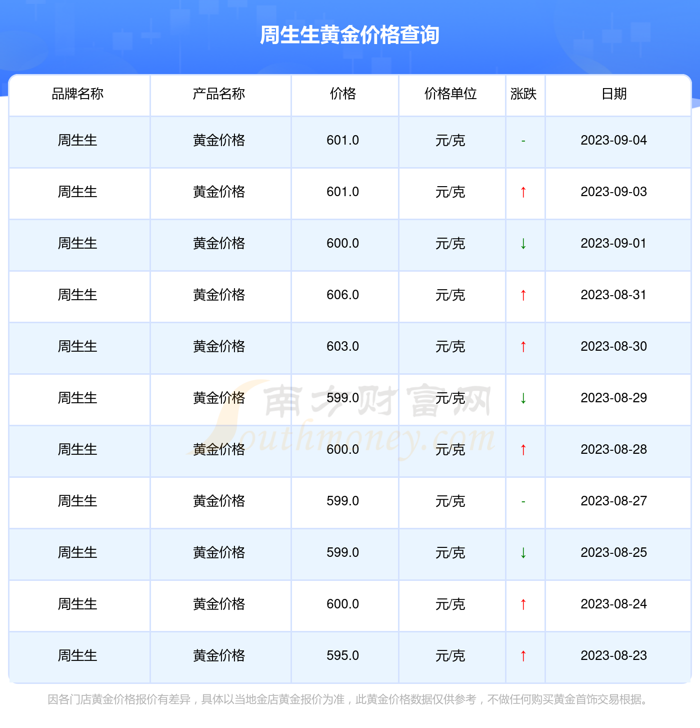700x728 pixels.
Task: Click the date 2023-08-23
Action: tap(613, 656)
